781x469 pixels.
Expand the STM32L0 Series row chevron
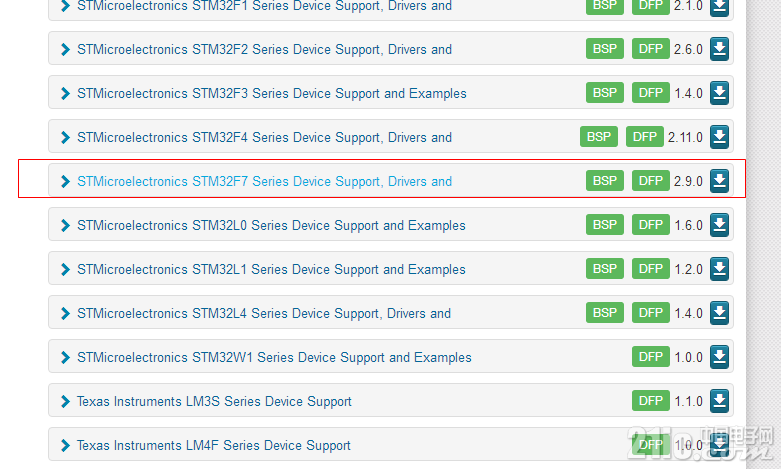tap(65, 225)
